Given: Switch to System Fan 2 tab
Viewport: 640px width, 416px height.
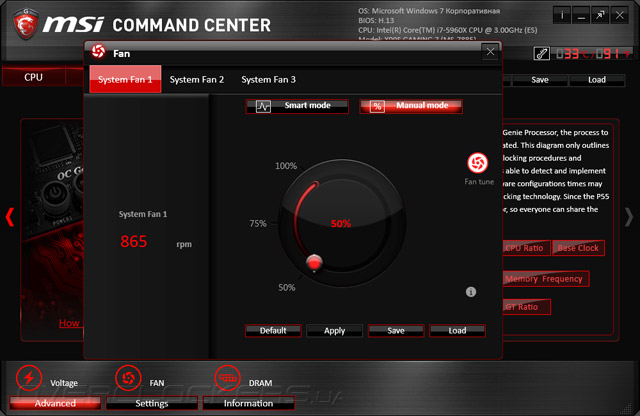Looking at the screenshot, I should [x=197, y=79].
